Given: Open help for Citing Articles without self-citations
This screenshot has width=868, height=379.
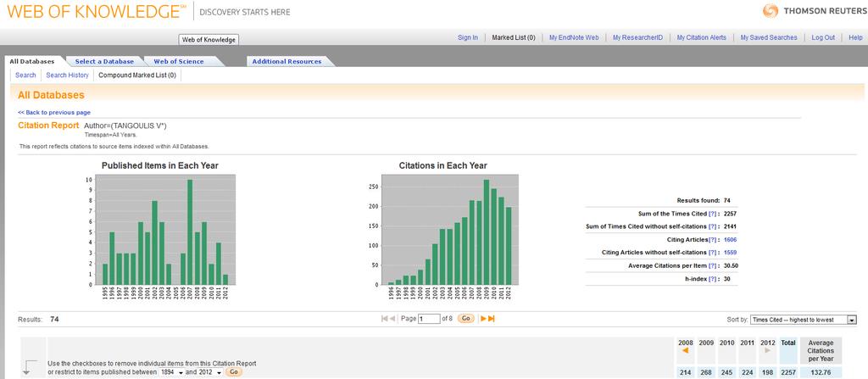Looking at the screenshot, I should point(712,252).
